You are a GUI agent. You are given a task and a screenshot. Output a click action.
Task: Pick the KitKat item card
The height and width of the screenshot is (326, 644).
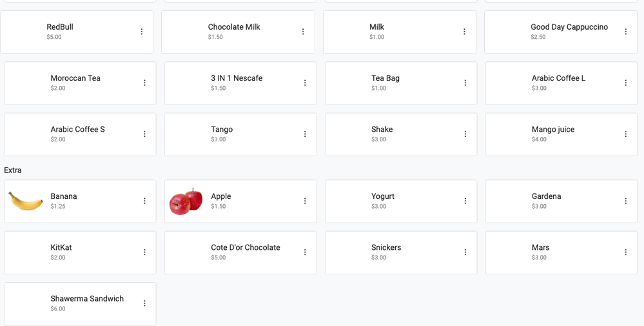click(80, 252)
